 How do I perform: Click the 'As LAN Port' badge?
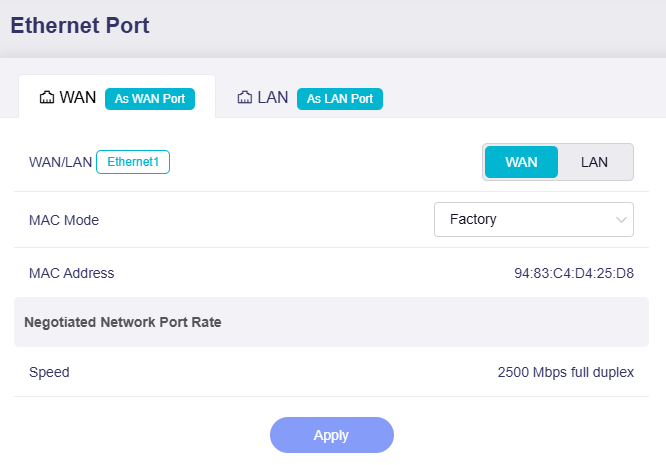(340, 99)
